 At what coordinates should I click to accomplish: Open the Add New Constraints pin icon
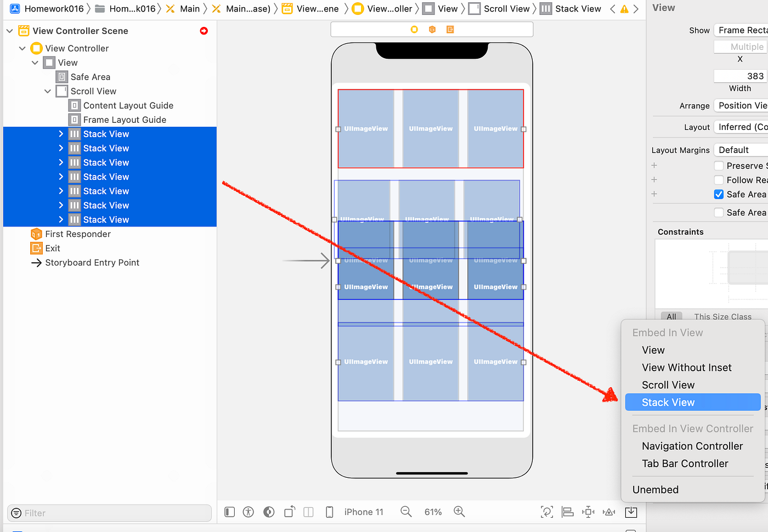tap(588, 512)
